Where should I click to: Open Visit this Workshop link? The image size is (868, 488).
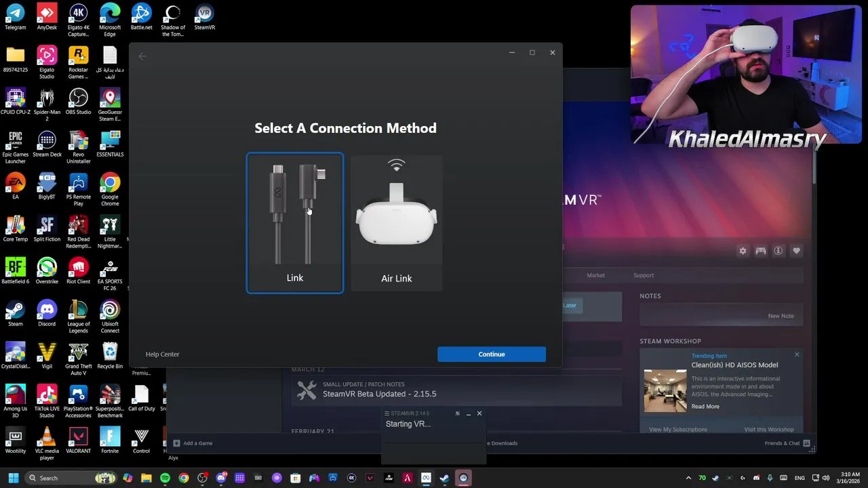(x=769, y=429)
